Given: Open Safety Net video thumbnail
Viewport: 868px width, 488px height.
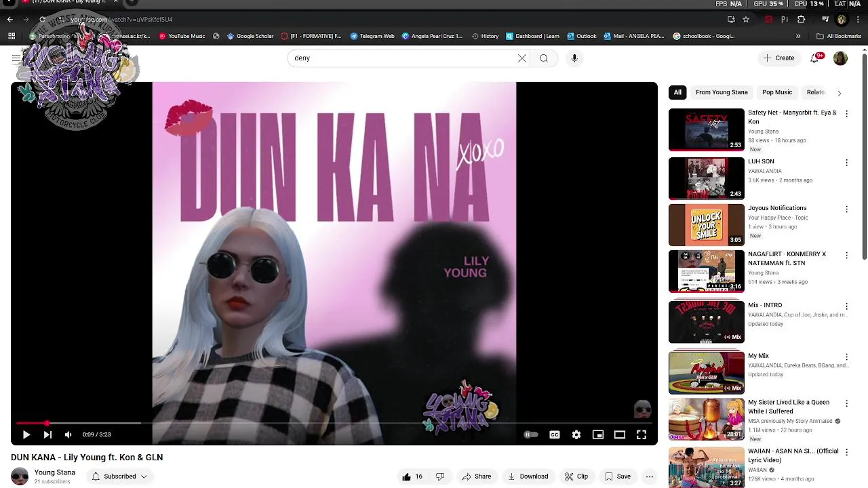Looking at the screenshot, I should click(x=707, y=129).
